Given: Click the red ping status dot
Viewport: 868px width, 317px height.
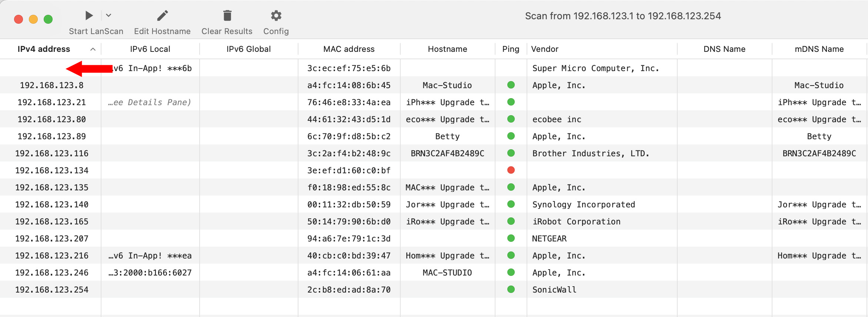Looking at the screenshot, I should pyautogui.click(x=511, y=170).
